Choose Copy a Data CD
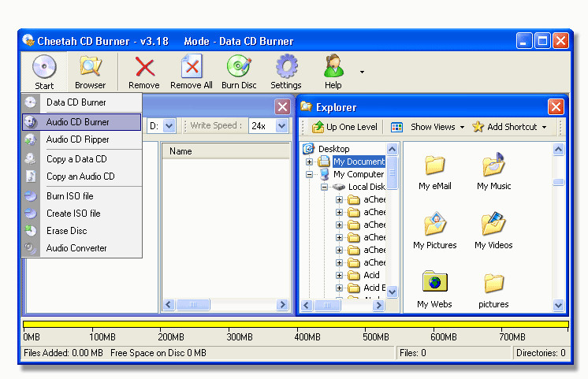The image size is (588, 379). (x=82, y=159)
